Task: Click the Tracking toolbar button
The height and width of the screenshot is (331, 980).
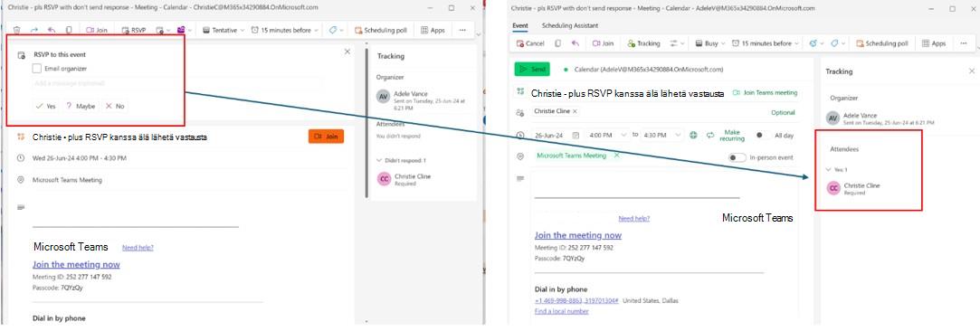Action: tap(643, 43)
